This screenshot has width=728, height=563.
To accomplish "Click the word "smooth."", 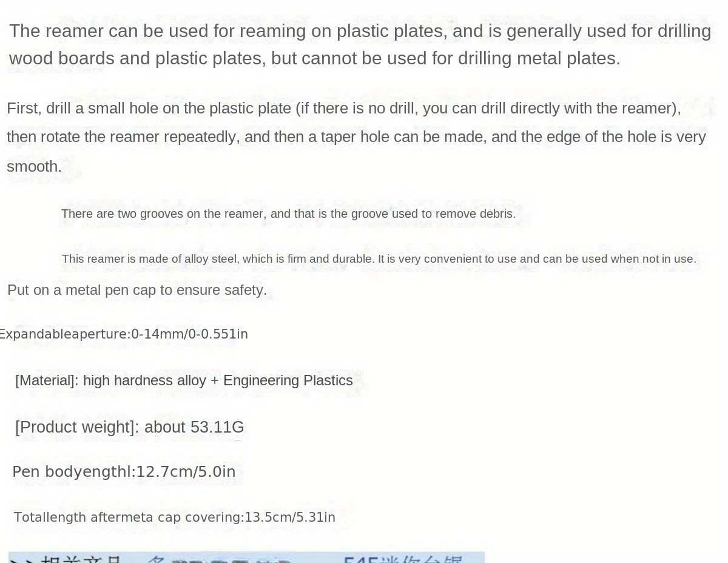I will point(34,166).
